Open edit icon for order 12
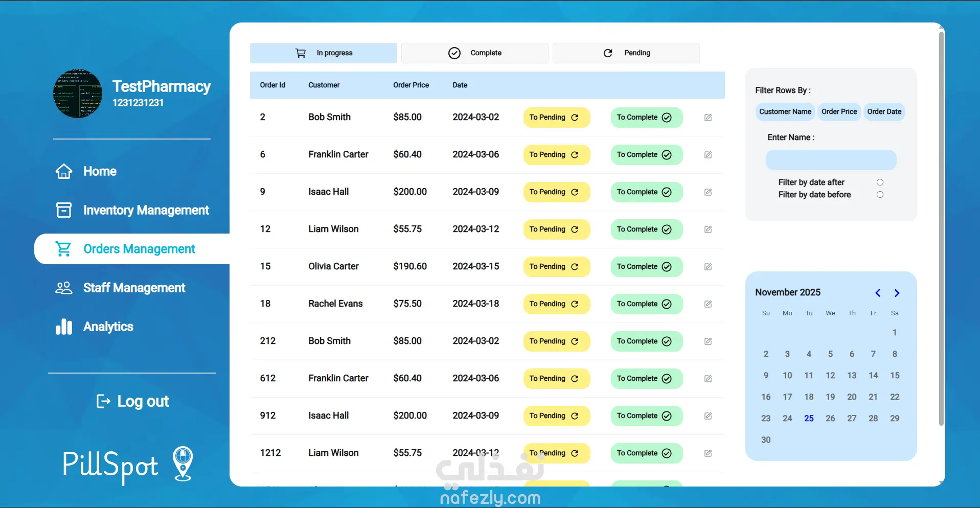Image resolution: width=980 pixels, height=508 pixels. point(708,229)
